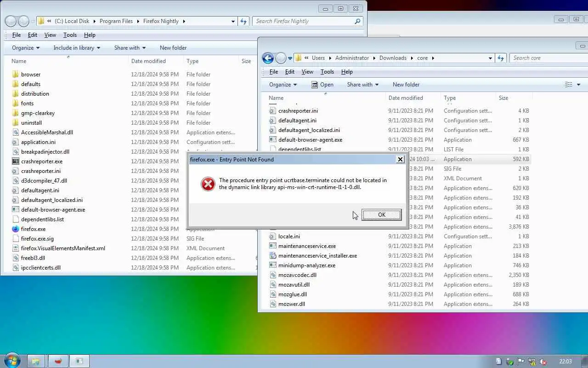Expand address history dropdown in Firefox Nightly window
Viewport: 588px width, 368px height.
pyautogui.click(x=233, y=21)
